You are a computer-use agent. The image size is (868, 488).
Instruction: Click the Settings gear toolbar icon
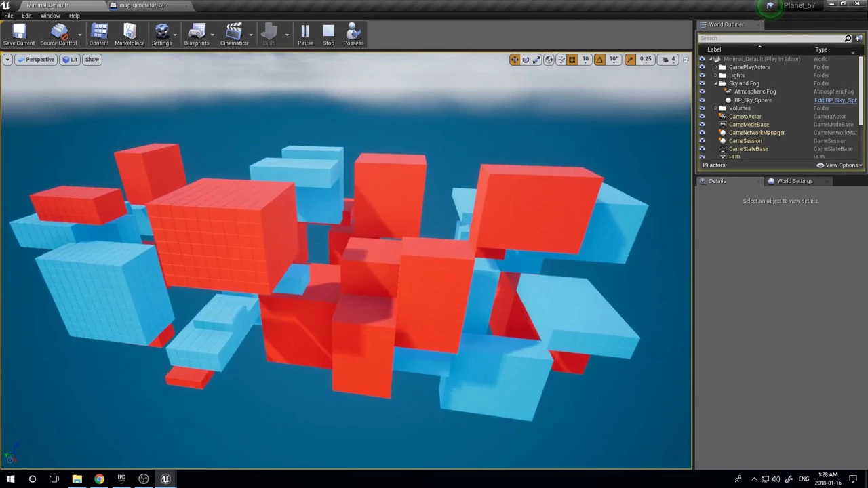pos(161,35)
